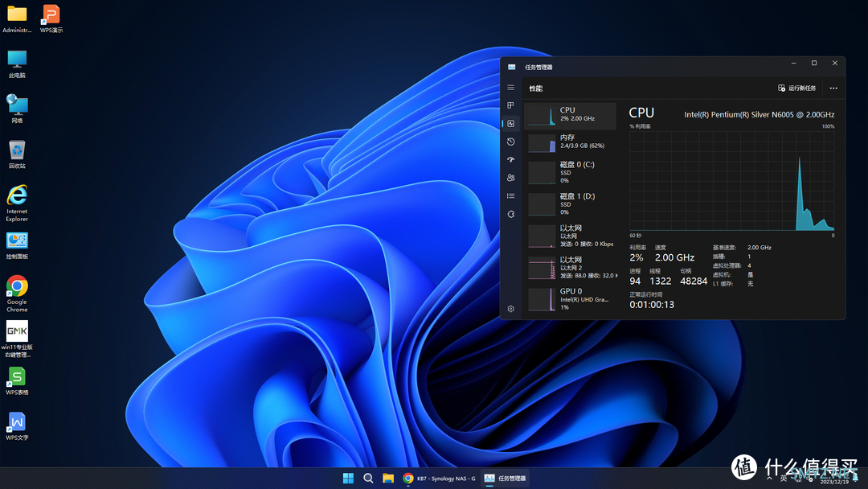Image resolution: width=868 pixels, height=489 pixels.
Task: Open the Administrator folder on desktop
Action: pos(17,18)
